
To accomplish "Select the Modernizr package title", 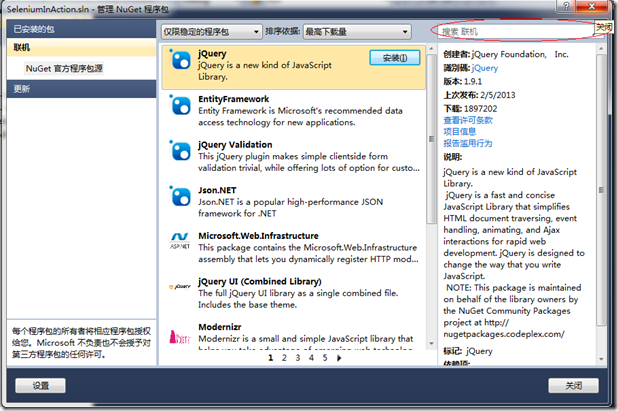I will point(220,327).
